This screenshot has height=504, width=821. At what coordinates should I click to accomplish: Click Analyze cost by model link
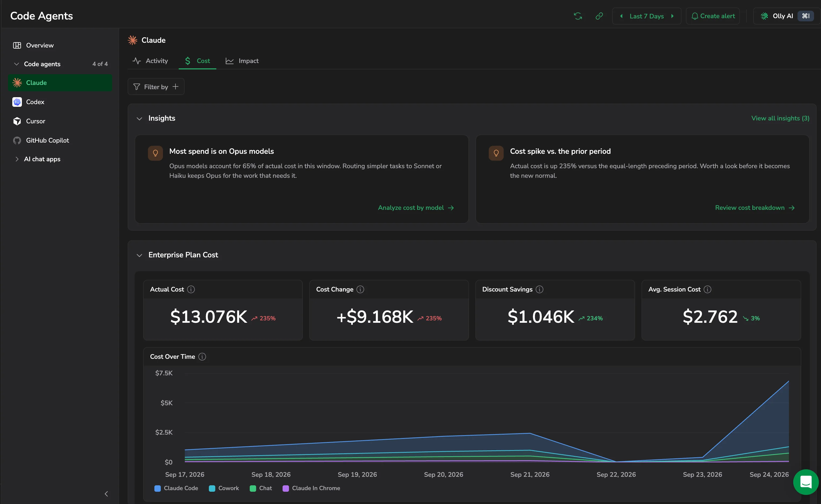coord(416,208)
